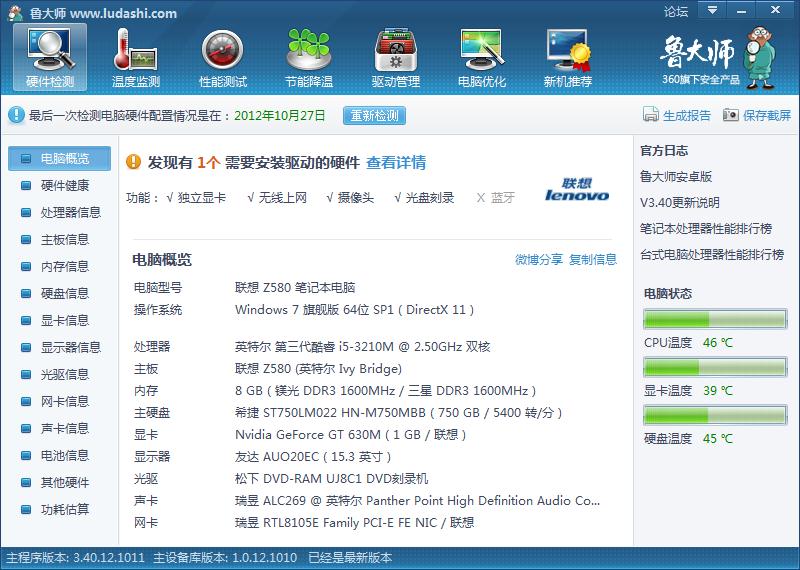Screen dimensions: 800x570
Task: Click the 希捷 ST750LM022 hard disk value
Action: coord(398,413)
